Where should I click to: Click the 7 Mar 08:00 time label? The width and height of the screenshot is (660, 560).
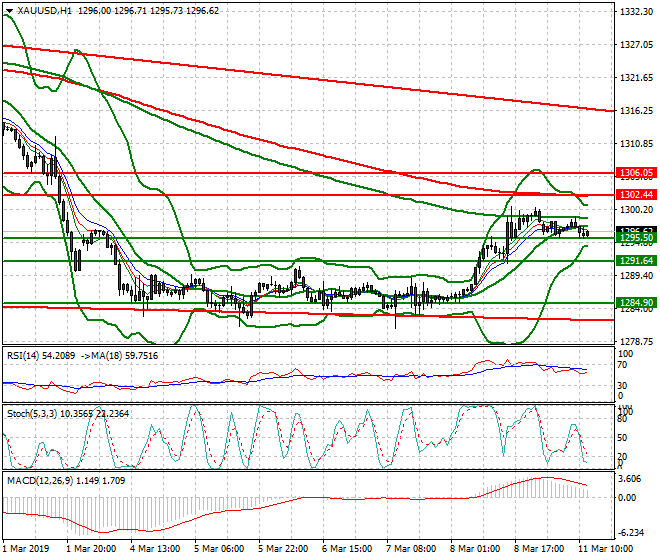pyautogui.click(x=411, y=549)
